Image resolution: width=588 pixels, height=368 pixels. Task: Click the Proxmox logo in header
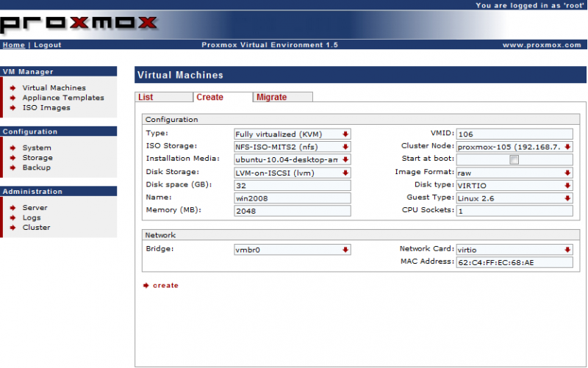[79, 22]
